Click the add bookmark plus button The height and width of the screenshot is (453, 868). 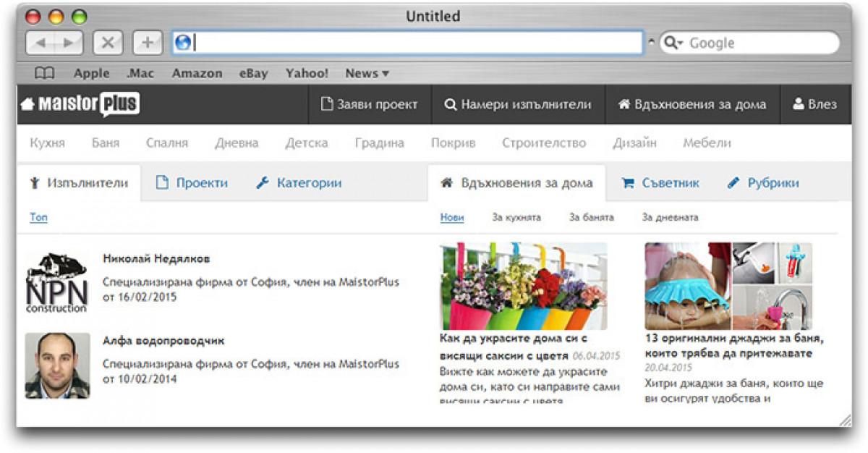[x=148, y=43]
